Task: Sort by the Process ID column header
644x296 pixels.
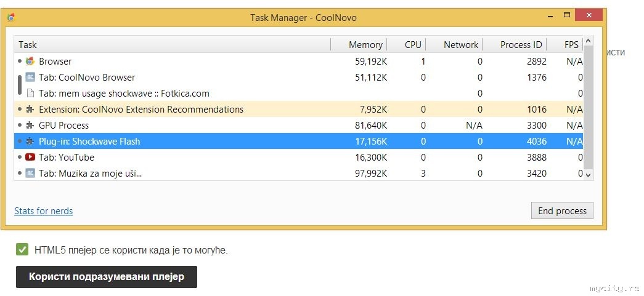Action: [515, 44]
